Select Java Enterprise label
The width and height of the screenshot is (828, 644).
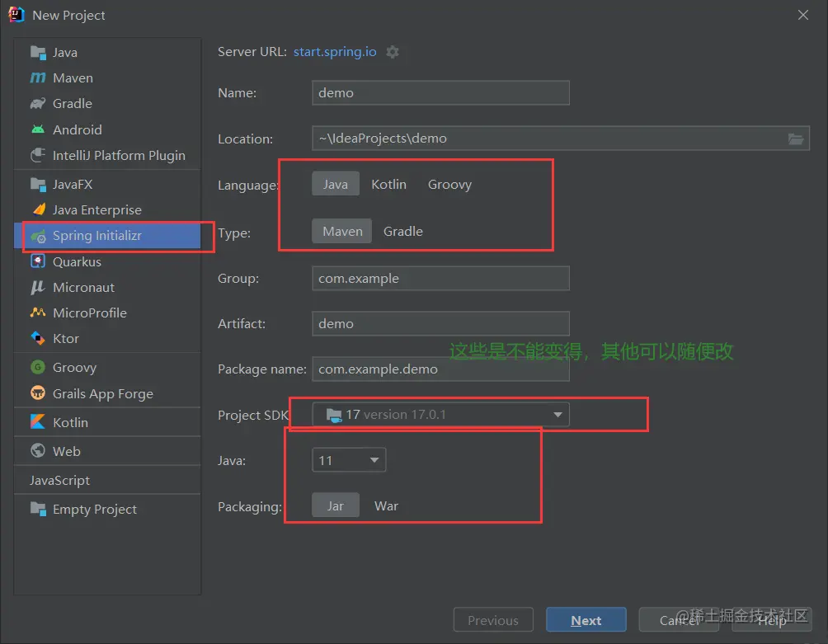pyautogui.click(x=97, y=209)
